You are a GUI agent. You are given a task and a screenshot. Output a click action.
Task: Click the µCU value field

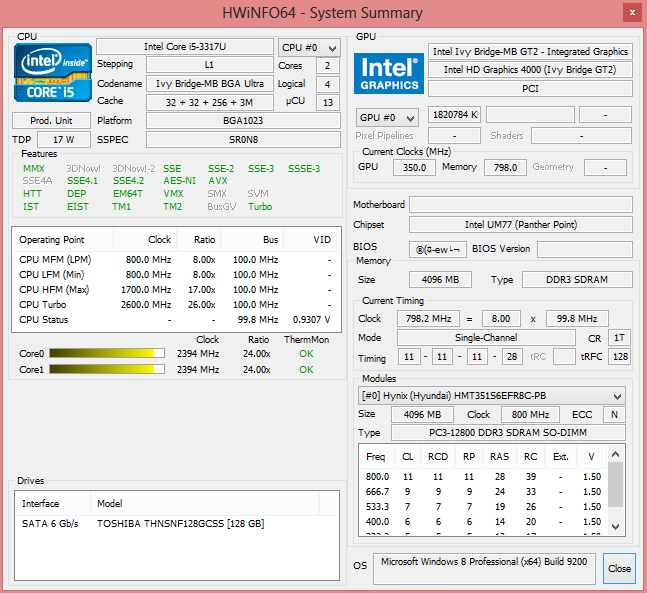(x=328, y=102)
